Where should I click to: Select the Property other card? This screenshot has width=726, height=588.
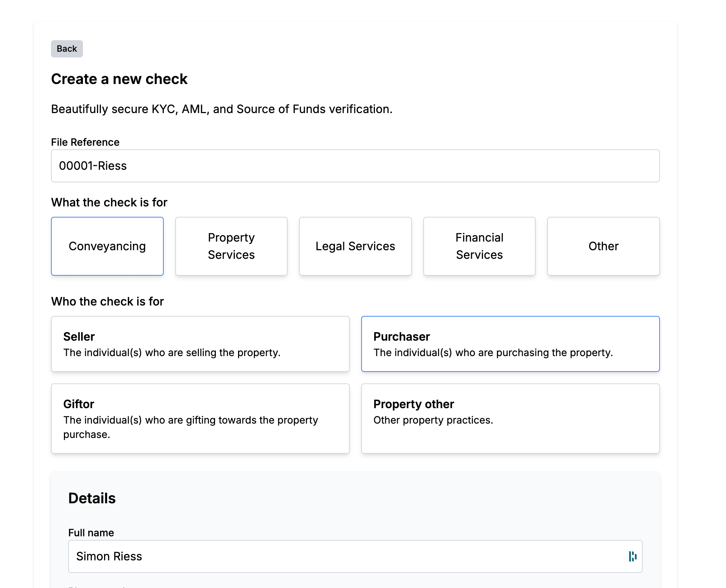click(510, 419)
